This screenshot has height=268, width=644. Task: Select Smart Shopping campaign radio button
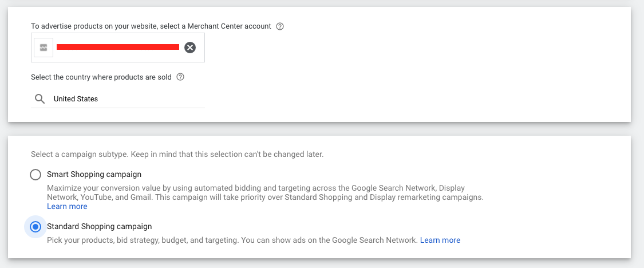35,175
